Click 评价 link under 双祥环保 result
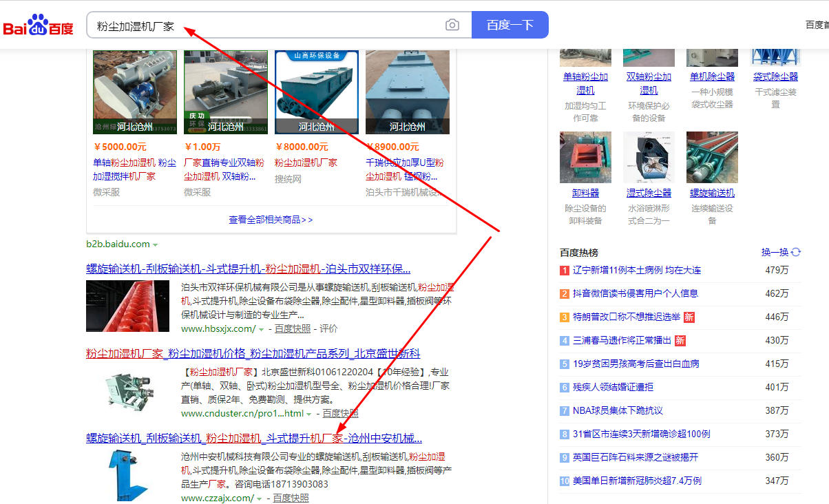This screenshot has width=829, height=504. tap(328, 329)
